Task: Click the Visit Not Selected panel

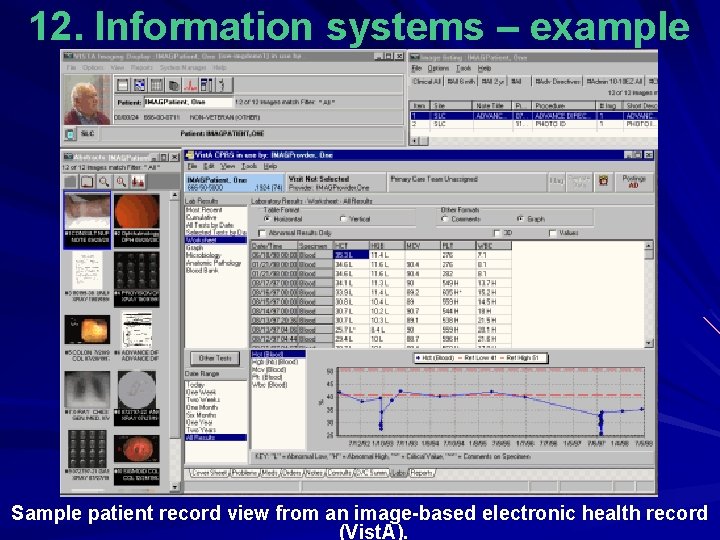Action: (336, 183)
